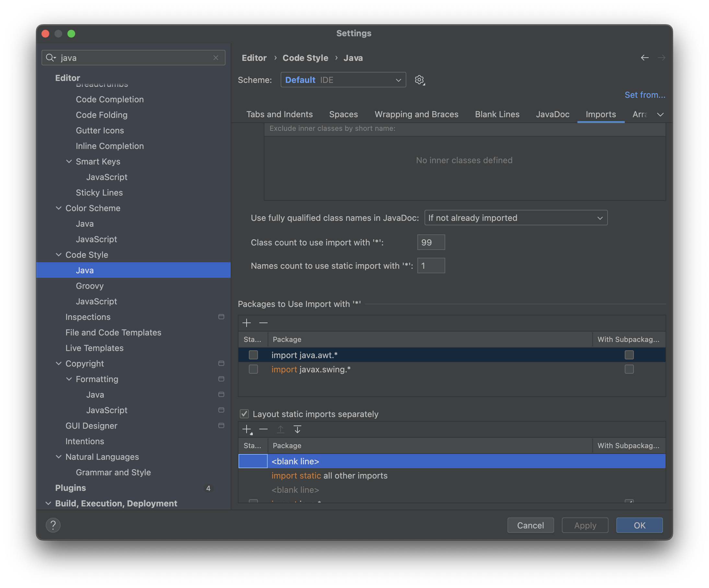
Task: Switch to Wrapping and Braces tab
Action: point(416,114)
